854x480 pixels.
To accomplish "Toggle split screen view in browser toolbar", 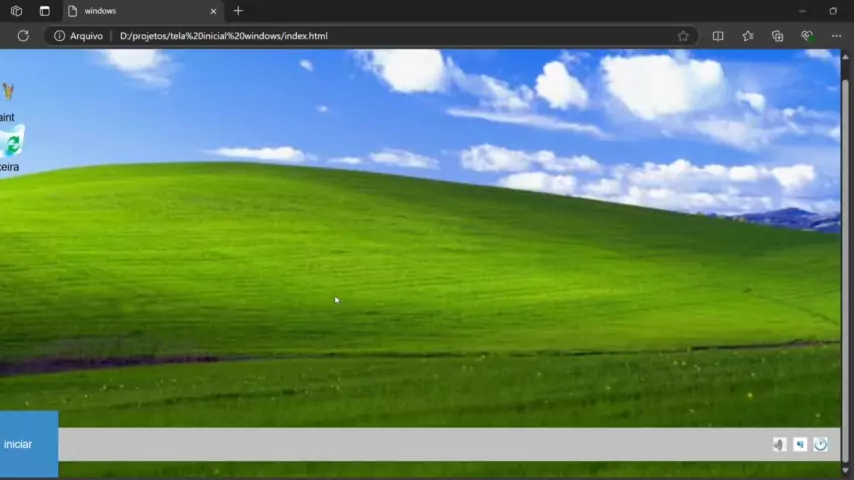I will 718,36.
